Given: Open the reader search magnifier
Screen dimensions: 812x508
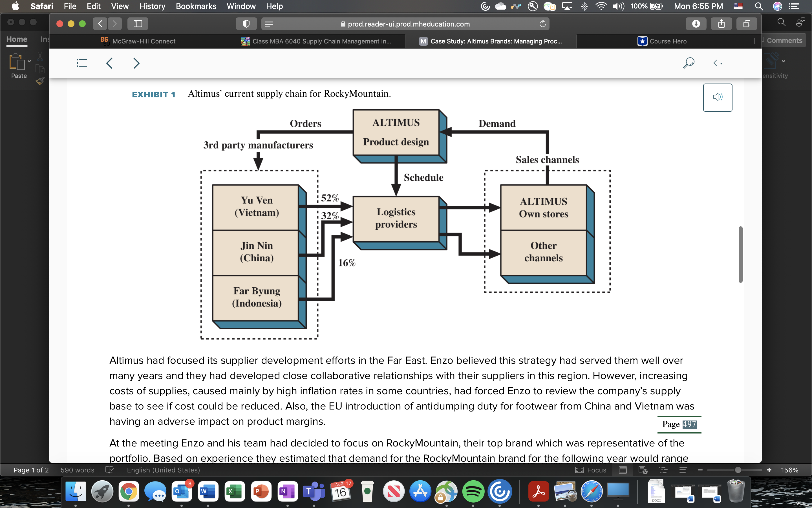Looking at the screenshot, I should [x=689, y=63].
